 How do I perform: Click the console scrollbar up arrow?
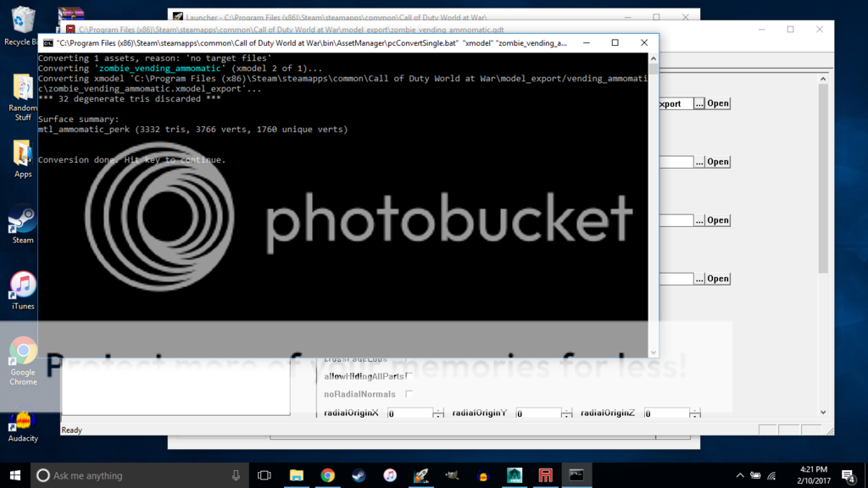point(654,58)
